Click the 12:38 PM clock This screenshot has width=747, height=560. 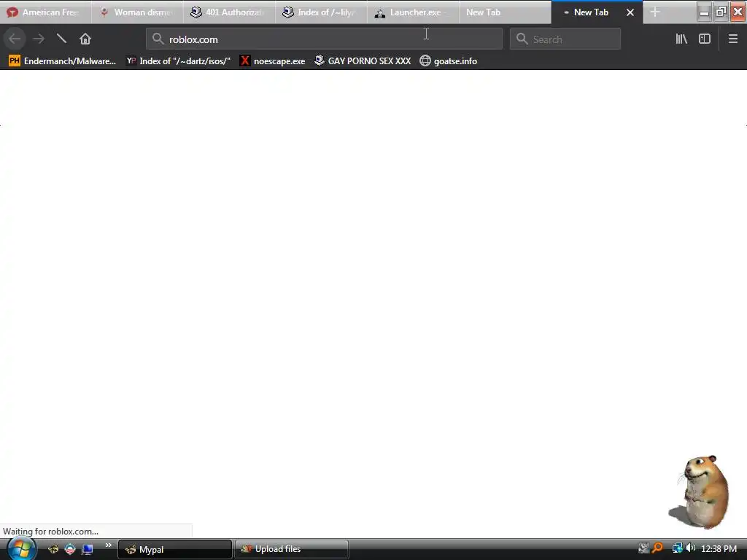point(719,549)
